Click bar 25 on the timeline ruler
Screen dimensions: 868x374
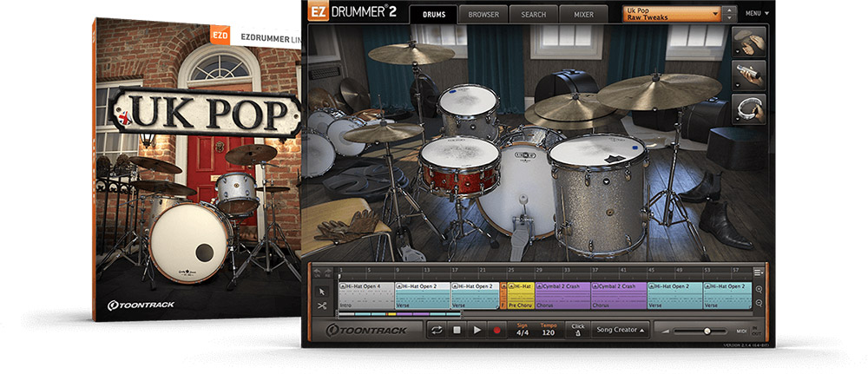(510, 269)
